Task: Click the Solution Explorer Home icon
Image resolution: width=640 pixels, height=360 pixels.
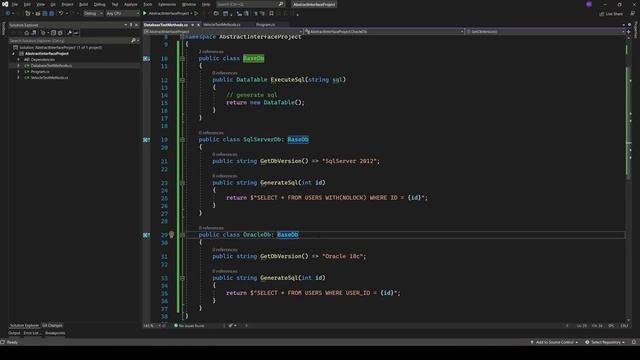Action: pyautogui.click(x=27, y=33)
